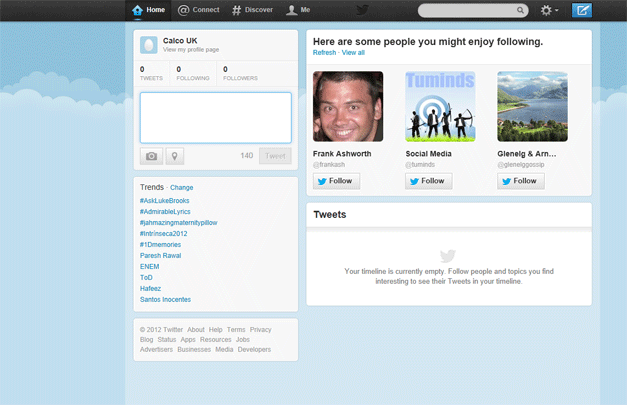627x405 pixels.
Task: Click Glenelg & Arn... name link
Action: coord(527,154)
